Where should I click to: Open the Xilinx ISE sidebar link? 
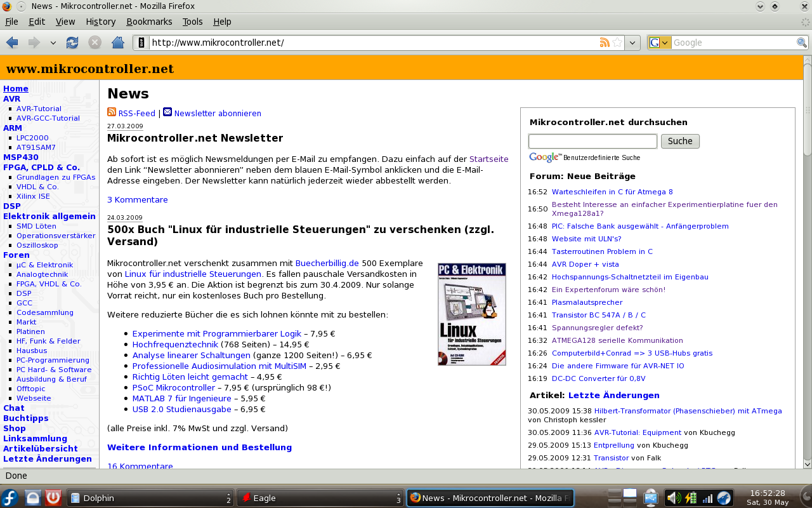point(33,196)
